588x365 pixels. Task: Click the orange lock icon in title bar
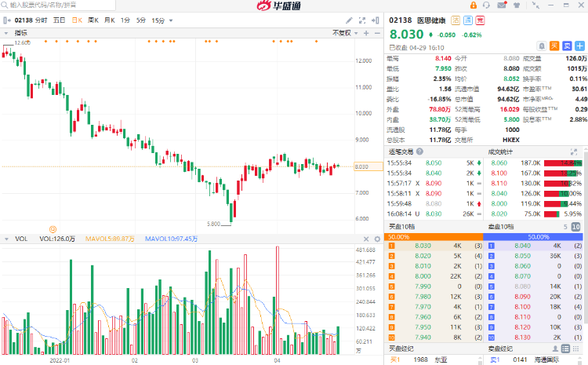coord(474,5)
